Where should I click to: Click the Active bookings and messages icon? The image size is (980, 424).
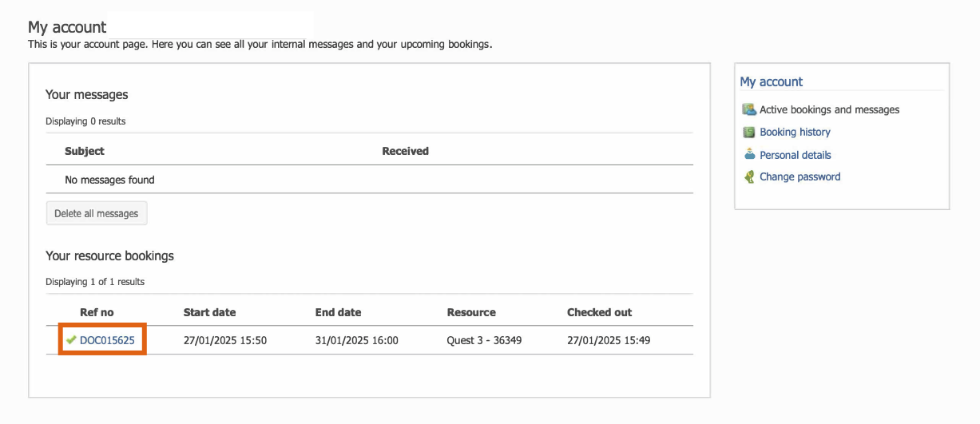point(748,109)
